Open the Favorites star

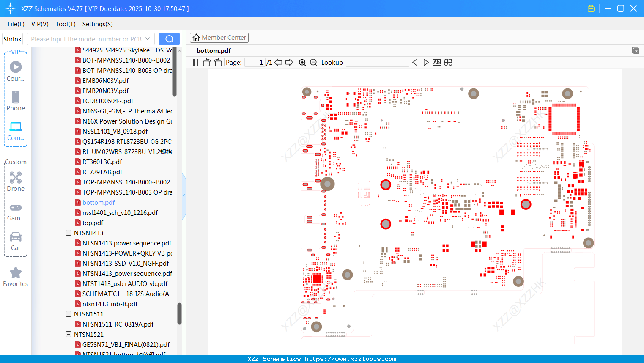coord(16,277)
